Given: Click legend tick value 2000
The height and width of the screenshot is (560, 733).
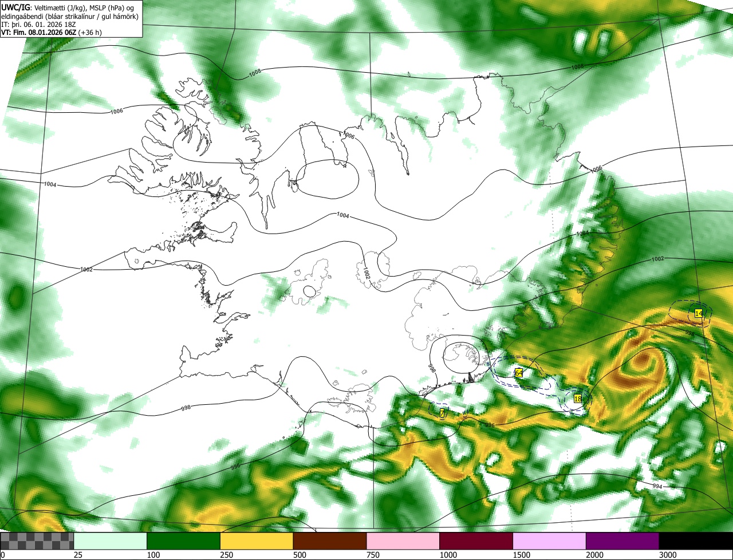Looking at the screenshot, I should 595,555.
